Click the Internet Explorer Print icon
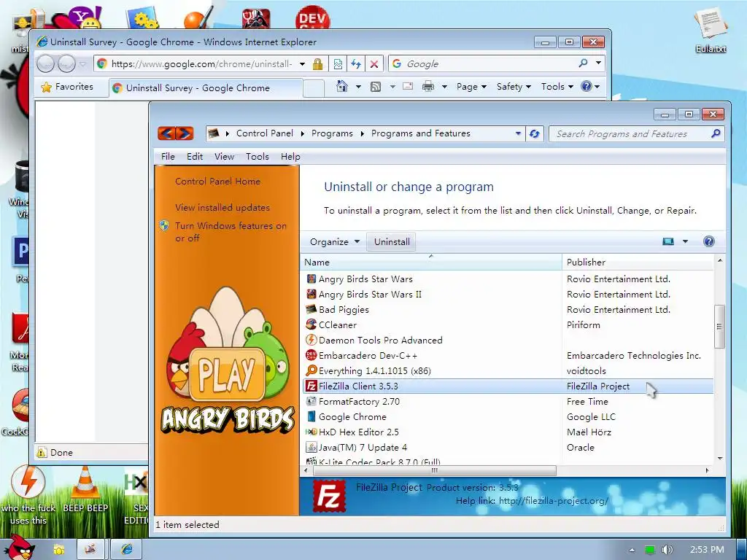 [x=428, y=87]
